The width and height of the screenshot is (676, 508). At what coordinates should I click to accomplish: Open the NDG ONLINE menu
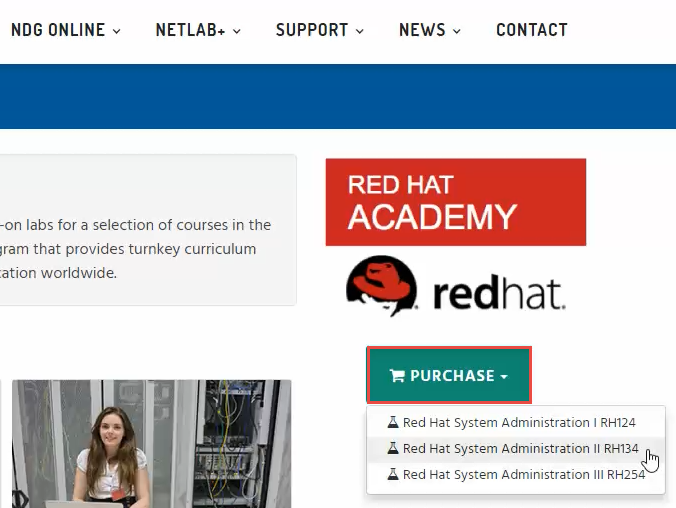coord(66,30)
